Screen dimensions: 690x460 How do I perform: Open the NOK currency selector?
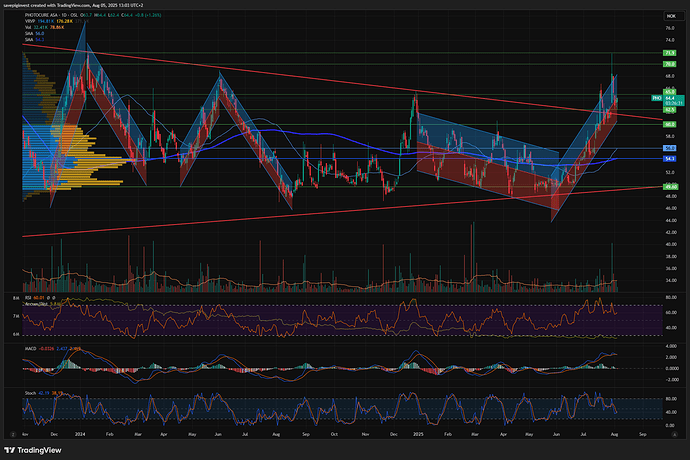tap(674, 16)
